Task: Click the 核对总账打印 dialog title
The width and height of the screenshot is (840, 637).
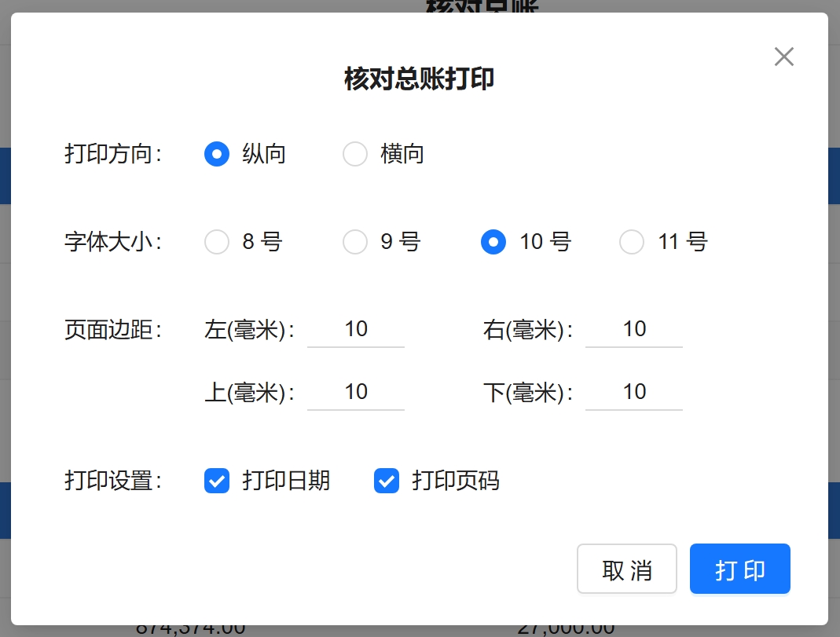Action: click(420, 79)
